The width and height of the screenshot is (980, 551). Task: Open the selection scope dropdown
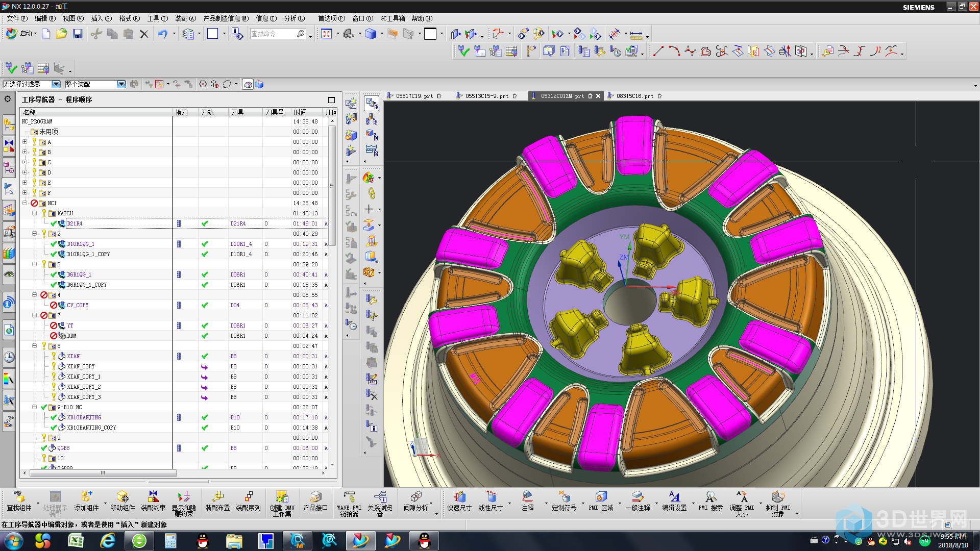coord(121,84)
